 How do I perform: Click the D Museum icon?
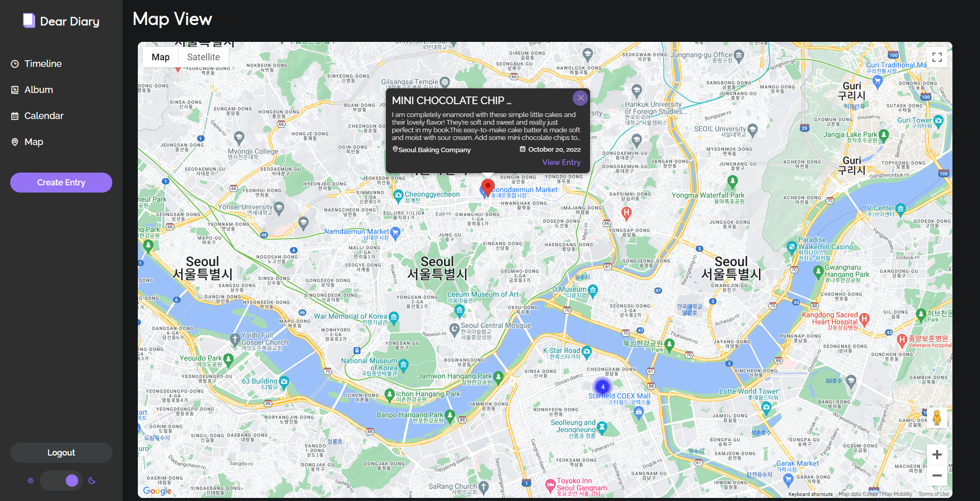tap(593, 291)
